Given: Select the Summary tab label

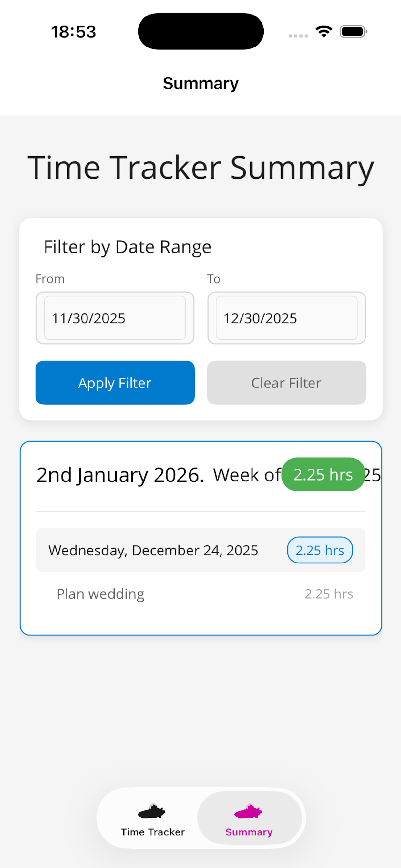Looking at the screenshot, I should tap(249, 832).
